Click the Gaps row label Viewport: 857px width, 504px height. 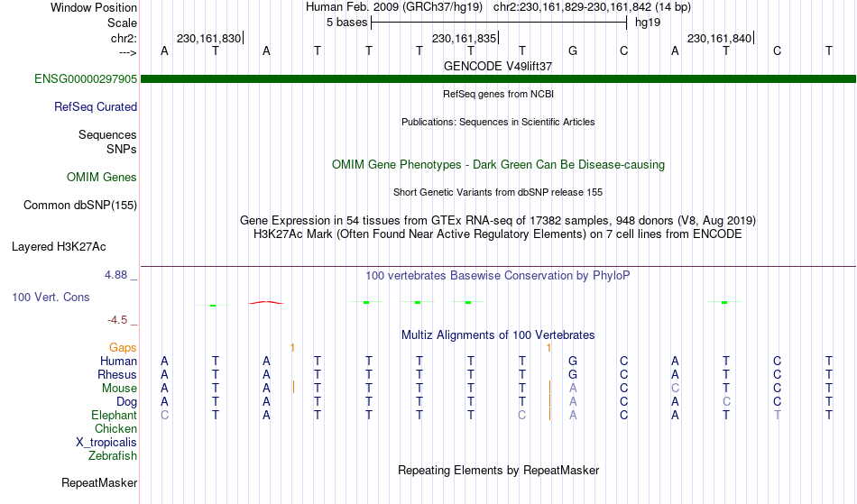[123, 347]
